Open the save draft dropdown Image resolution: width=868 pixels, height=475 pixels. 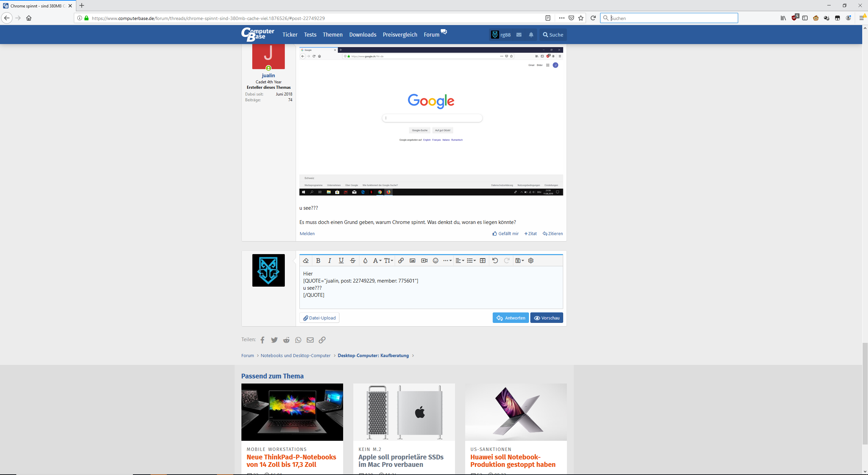[519, 261]
